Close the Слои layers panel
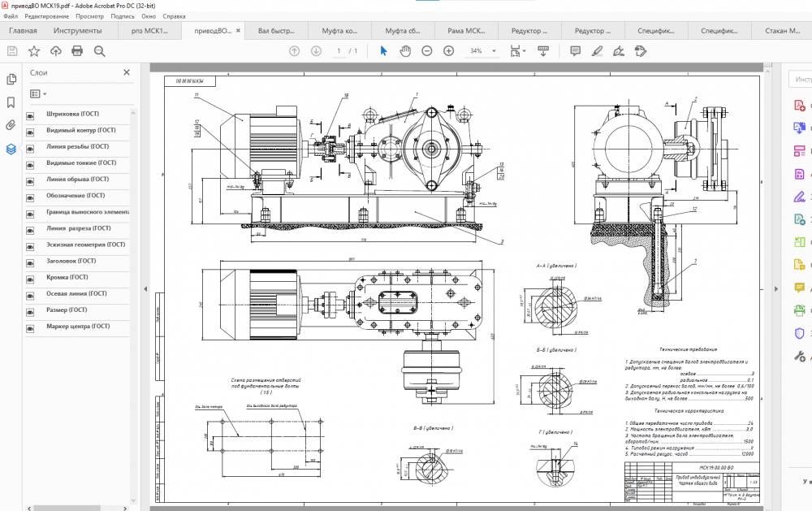The image size is (812, 511). 127,72
